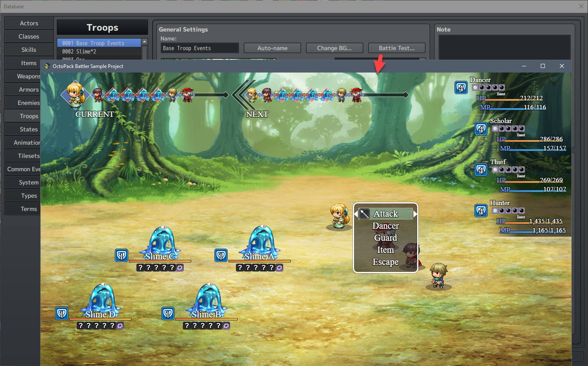The height and width of the screenshot is (366, 588).
Task: Click Slime B's shield counter icon
Action: [x=168, y=313]
